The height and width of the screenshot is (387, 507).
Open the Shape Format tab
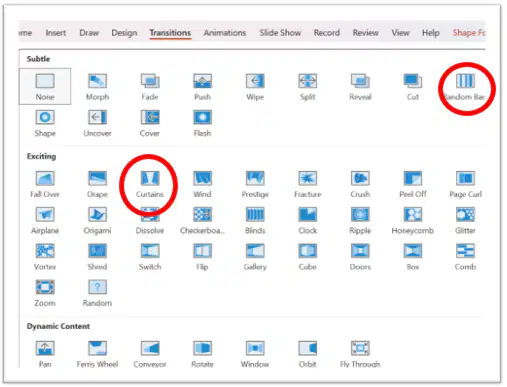tap(469, 33)
